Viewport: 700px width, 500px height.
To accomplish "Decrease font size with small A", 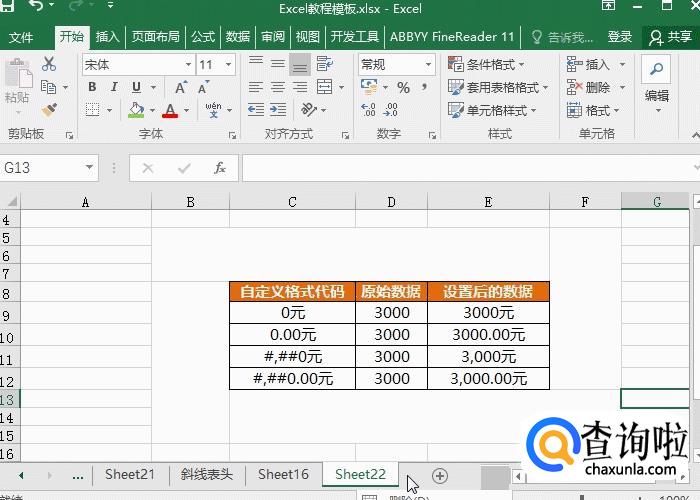I will [x=203, y=88].
